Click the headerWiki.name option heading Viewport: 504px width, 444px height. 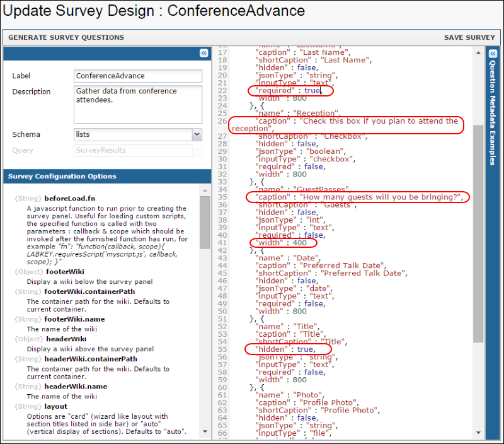76,387
